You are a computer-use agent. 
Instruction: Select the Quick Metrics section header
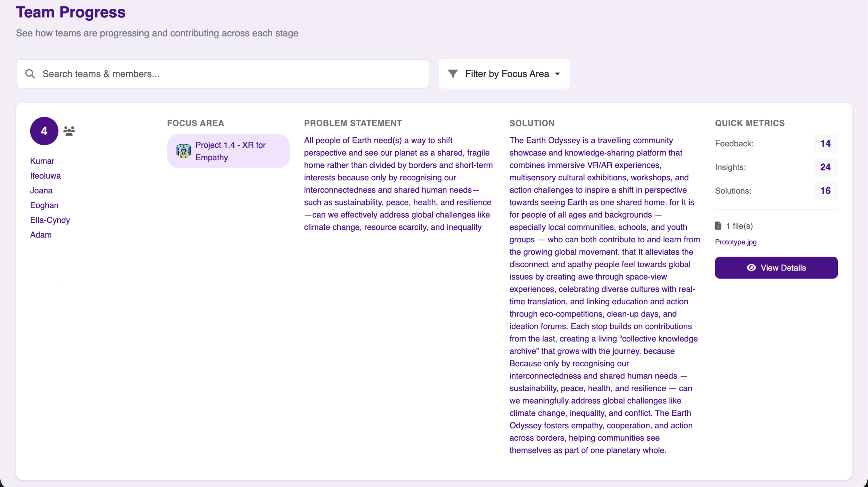click(749, 123)
